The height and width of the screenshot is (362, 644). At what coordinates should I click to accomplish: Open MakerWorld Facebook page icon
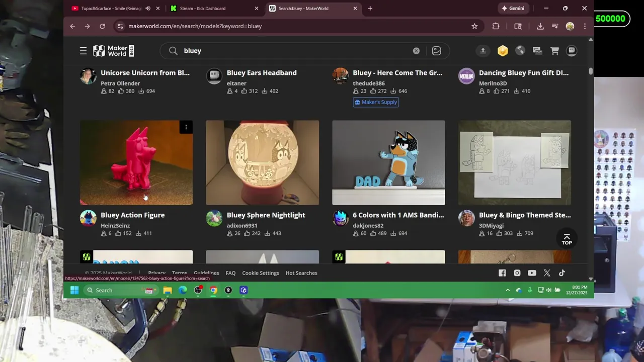[x=502, y=273]
